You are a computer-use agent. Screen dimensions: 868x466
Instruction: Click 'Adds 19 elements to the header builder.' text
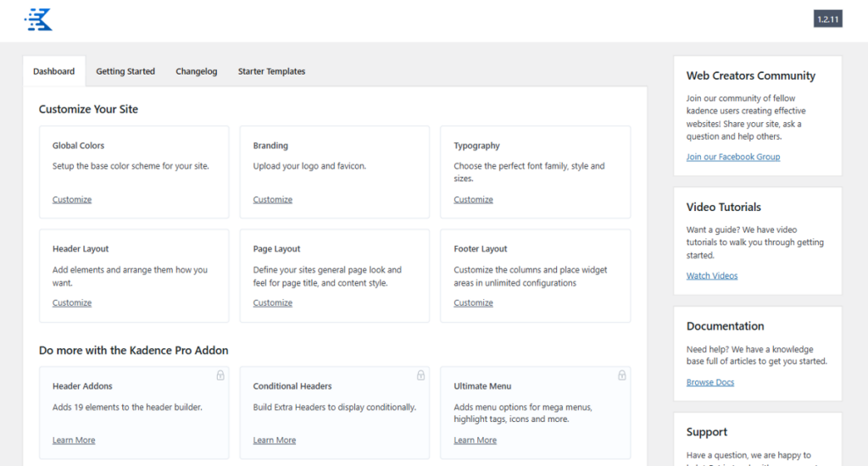(x=127, y=408)
